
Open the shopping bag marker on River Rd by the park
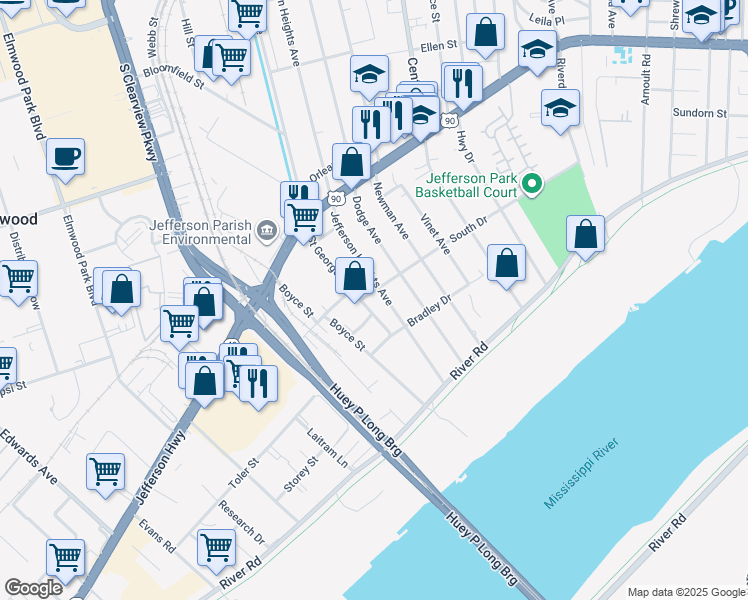pos(585,237)
